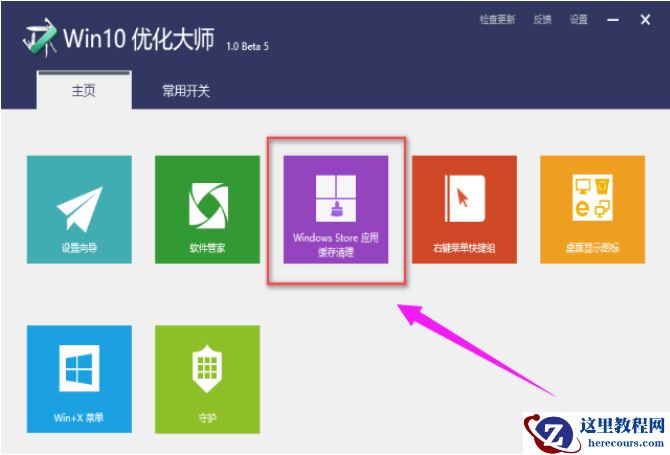Viewport: 670px width, 455px height.
Task: Minimize the Win10 优化大师 window
Action: click(613, 20)
